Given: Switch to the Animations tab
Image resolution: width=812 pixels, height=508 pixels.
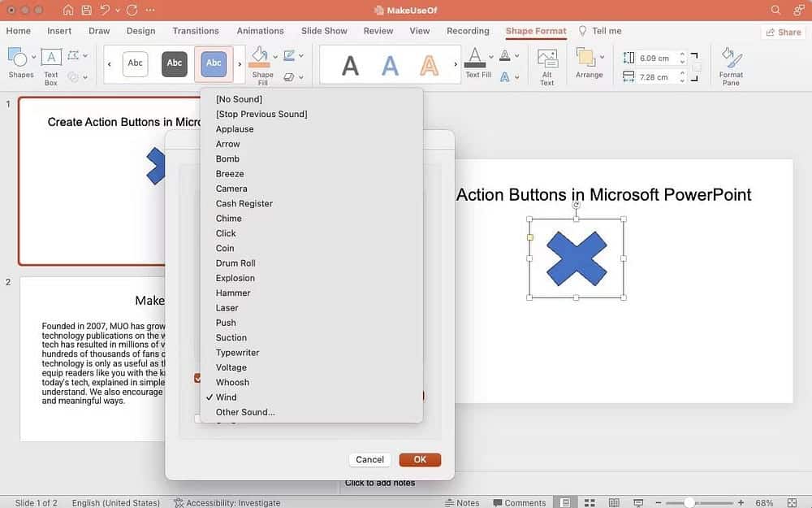Looking at the screenshot, I should 260,30.
